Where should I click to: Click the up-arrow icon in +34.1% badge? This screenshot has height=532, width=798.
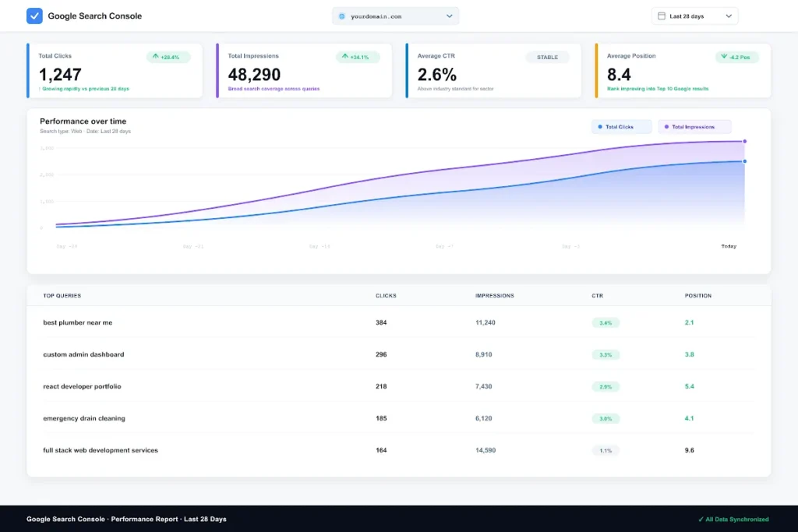345,56
